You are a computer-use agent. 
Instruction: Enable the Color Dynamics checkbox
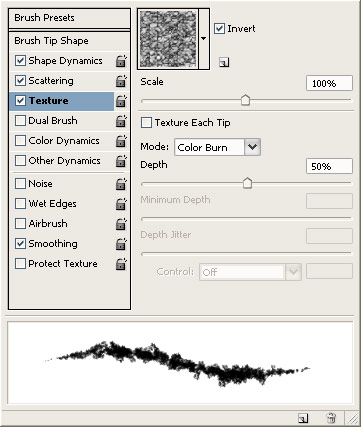(x=20, y=141)
